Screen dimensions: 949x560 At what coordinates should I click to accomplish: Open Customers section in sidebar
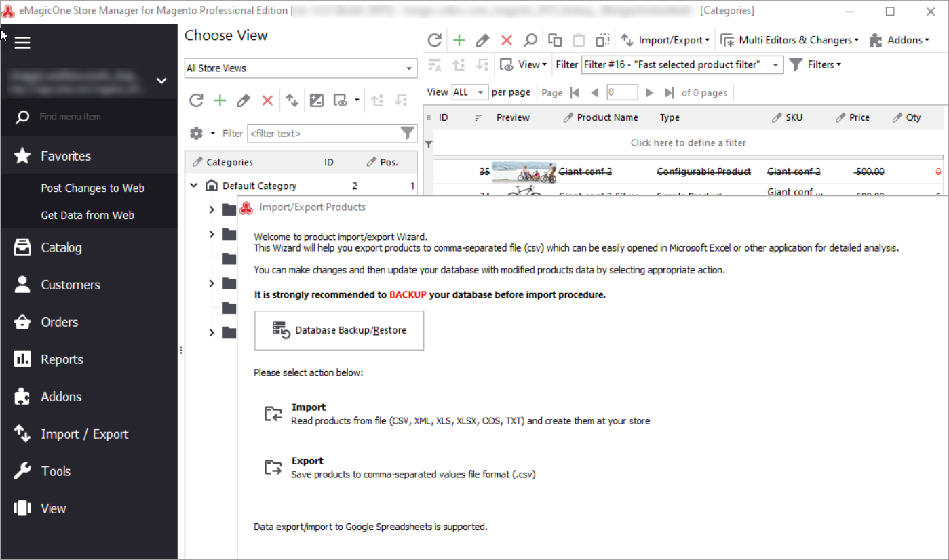[x=89, y=285]
